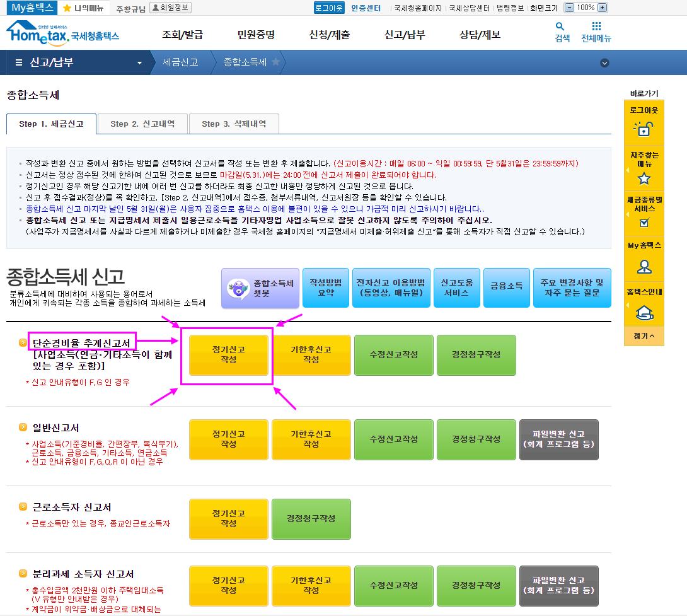Viewport: 687px width, 616px height.
Task: Click 기한후신고 작성 for 단순경비율 추계신고서
Action: pos(311,355)
